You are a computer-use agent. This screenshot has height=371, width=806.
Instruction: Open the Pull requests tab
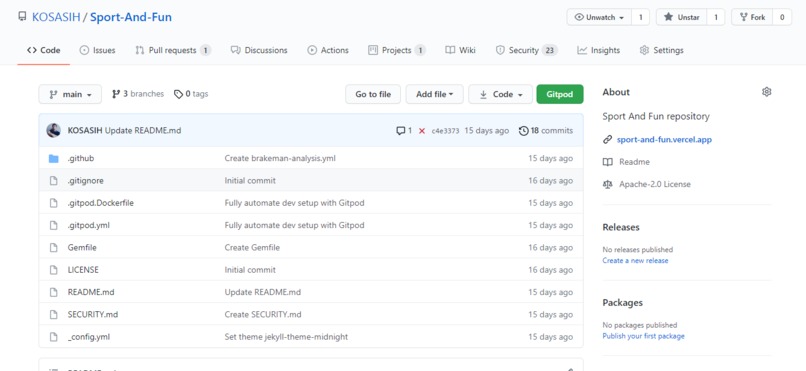[173, 50]
